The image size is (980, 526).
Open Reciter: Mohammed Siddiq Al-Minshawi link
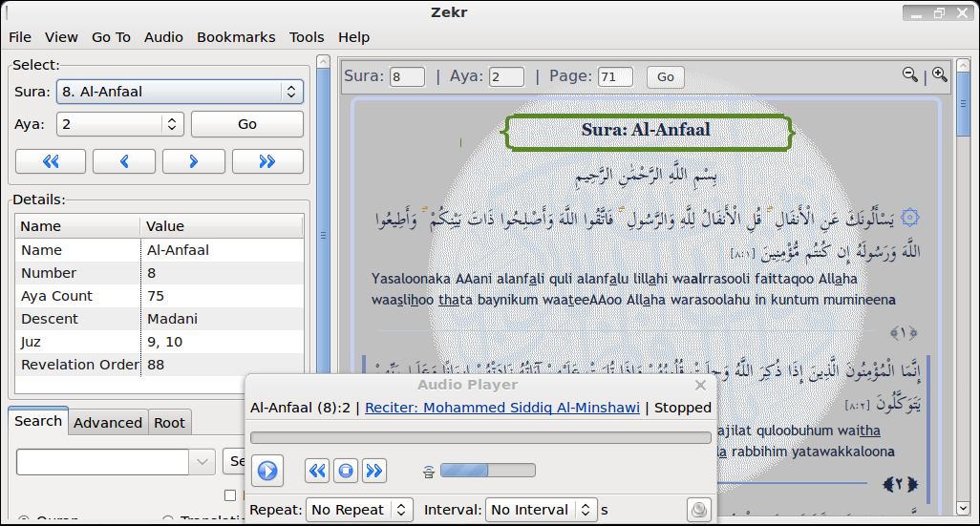point(502,408)
